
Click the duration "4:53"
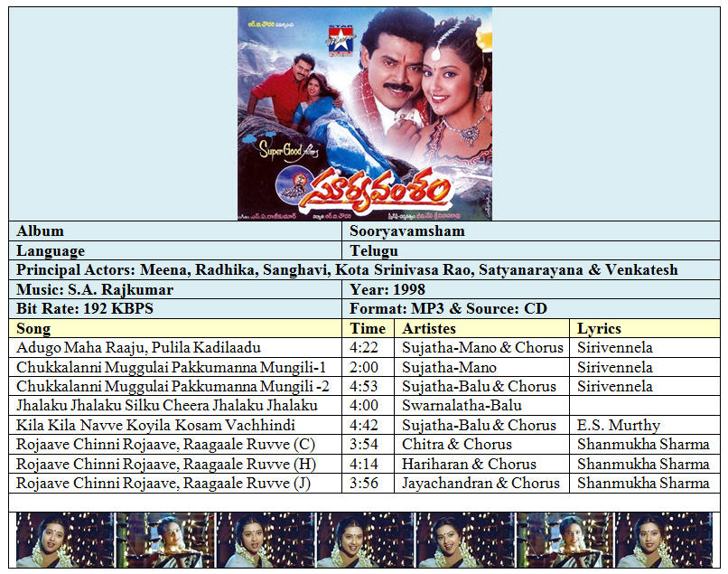tap(363, 386)
